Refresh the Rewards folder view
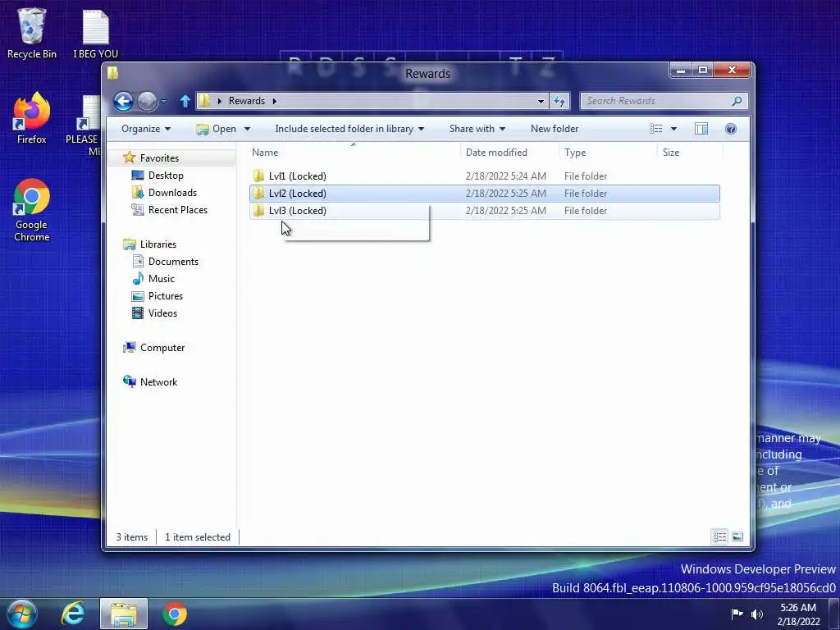This screenshot has width=840, height=630. [559, 101]
